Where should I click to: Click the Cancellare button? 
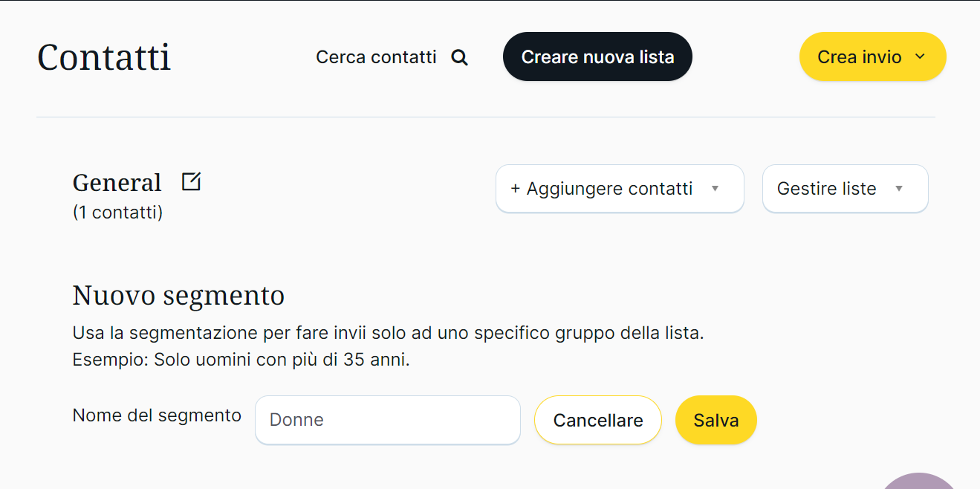597,420
